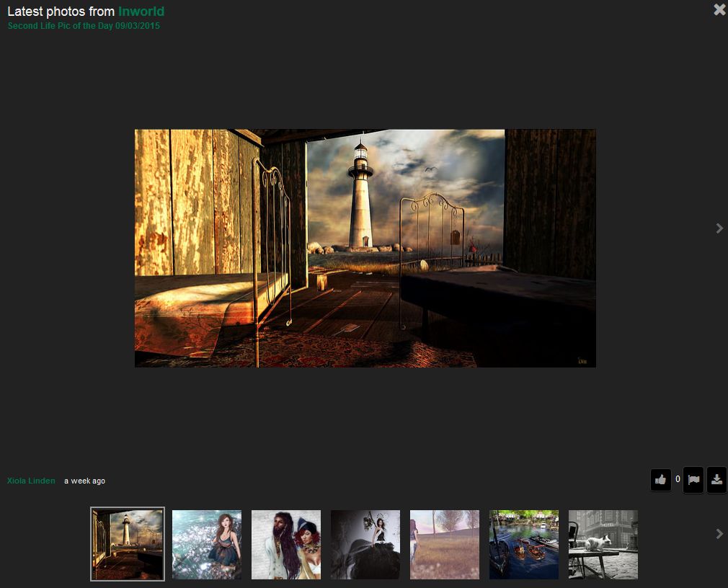728x588 pixels.
Task: Click the main lighthouse photo
Action: (x=365, y=248)
